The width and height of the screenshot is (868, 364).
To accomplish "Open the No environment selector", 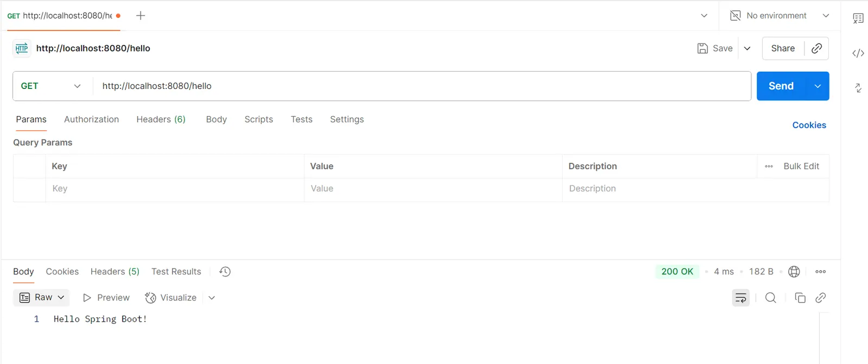I will click(779, 16).
